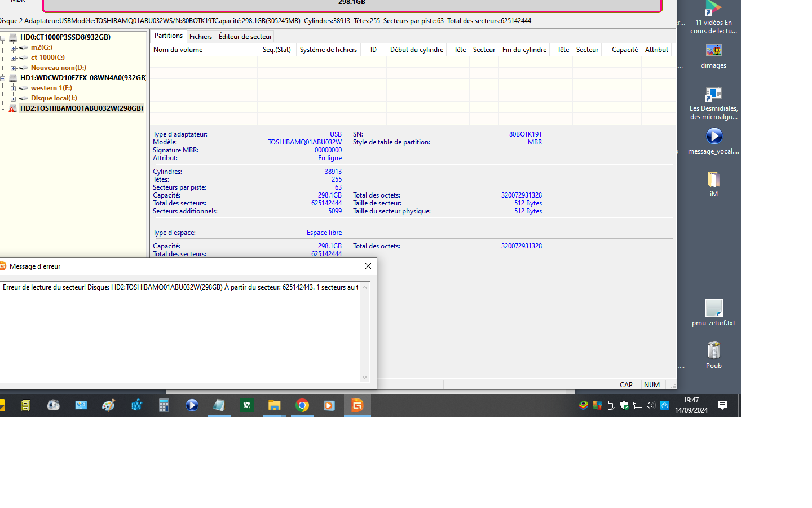The image size is (812, 508).
Task: Open the DiskGenius app on the taskbar
Action: pos(358,405)
